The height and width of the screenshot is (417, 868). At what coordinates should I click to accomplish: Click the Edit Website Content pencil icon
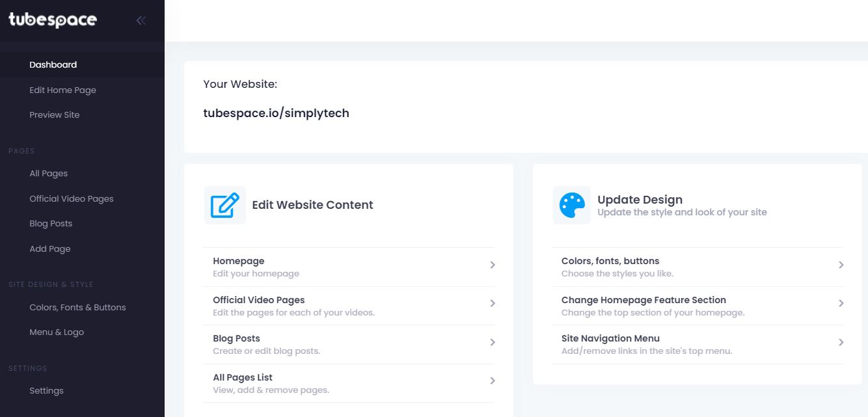tap(225, 205)
